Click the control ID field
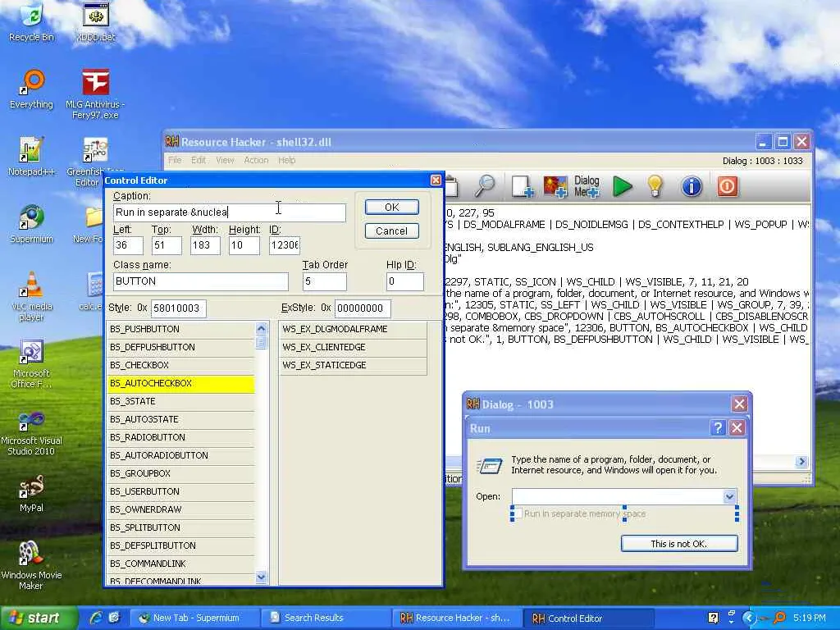This screenshot has width=840, height=630. tap(285, 245)
